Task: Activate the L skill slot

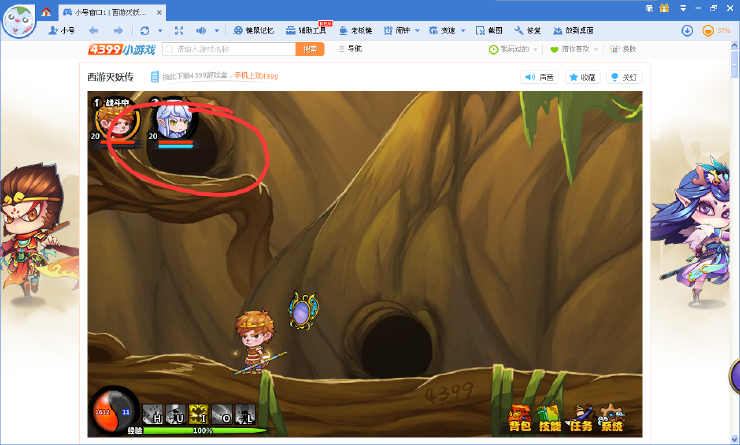Action: pos(245,414)
